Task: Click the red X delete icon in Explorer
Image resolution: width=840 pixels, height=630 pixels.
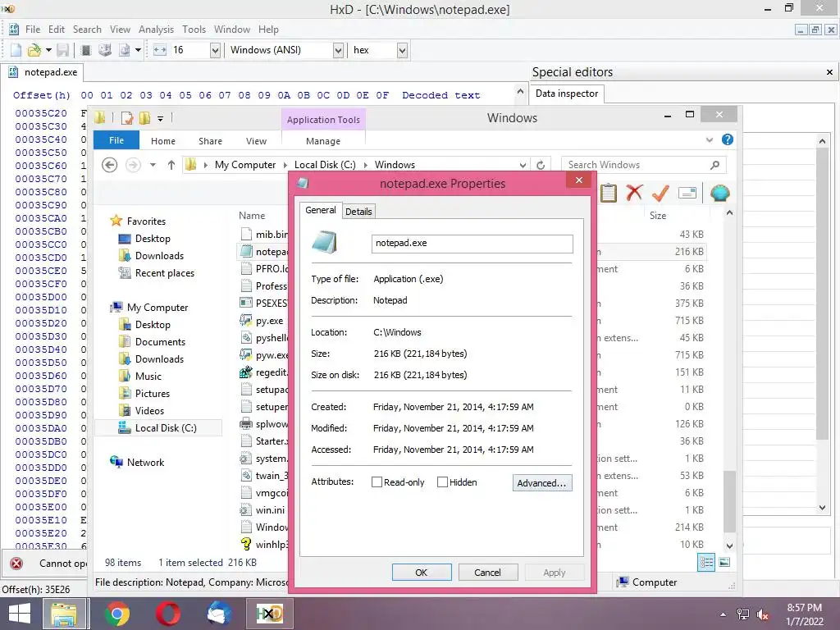Action: coord(634,193)
